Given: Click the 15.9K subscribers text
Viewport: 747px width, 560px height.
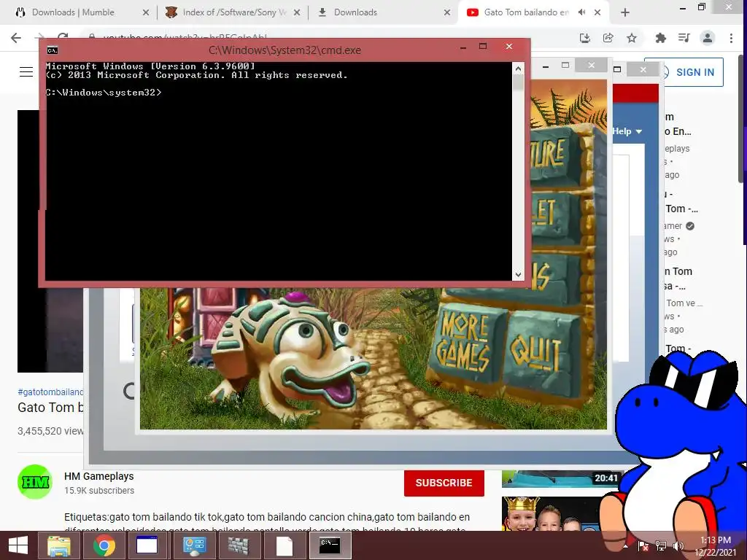Looking at the screenshot, I should [99, 491].
